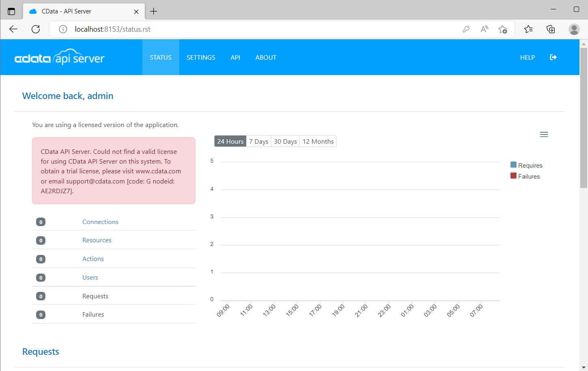Open the Actions link
Screen dimensions: 588x371
(93, 259)
